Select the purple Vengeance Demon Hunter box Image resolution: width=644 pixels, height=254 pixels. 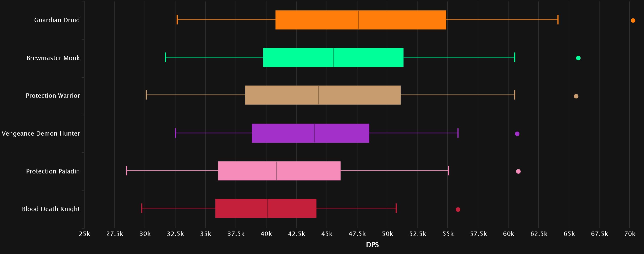(310, 133)
